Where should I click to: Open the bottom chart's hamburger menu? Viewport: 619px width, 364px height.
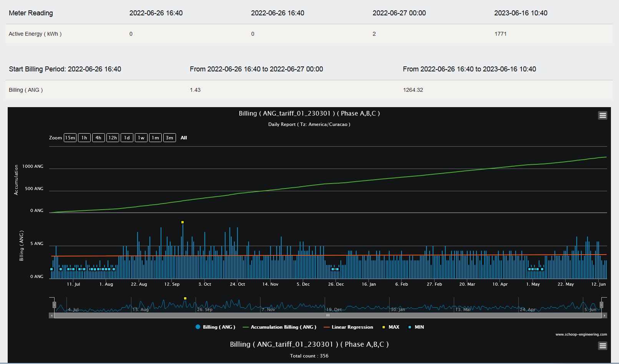[602, 346]
